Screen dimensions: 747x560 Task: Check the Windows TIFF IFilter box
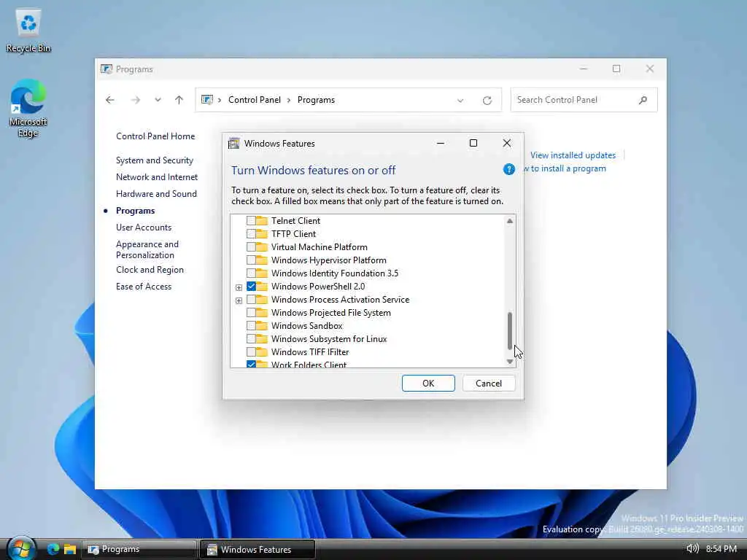251,352
